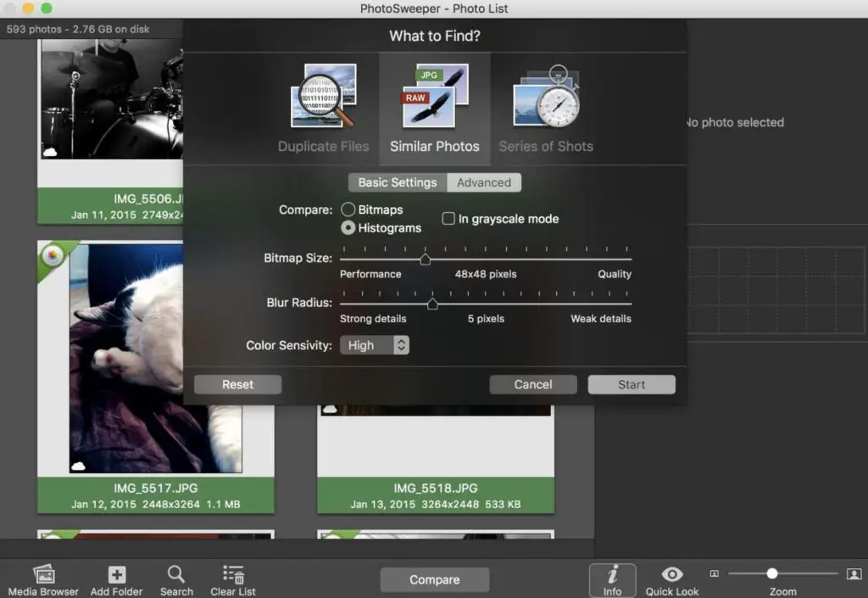Click the Clear List trash icon
Screen dimensions: 868x598
pos(233,574)
